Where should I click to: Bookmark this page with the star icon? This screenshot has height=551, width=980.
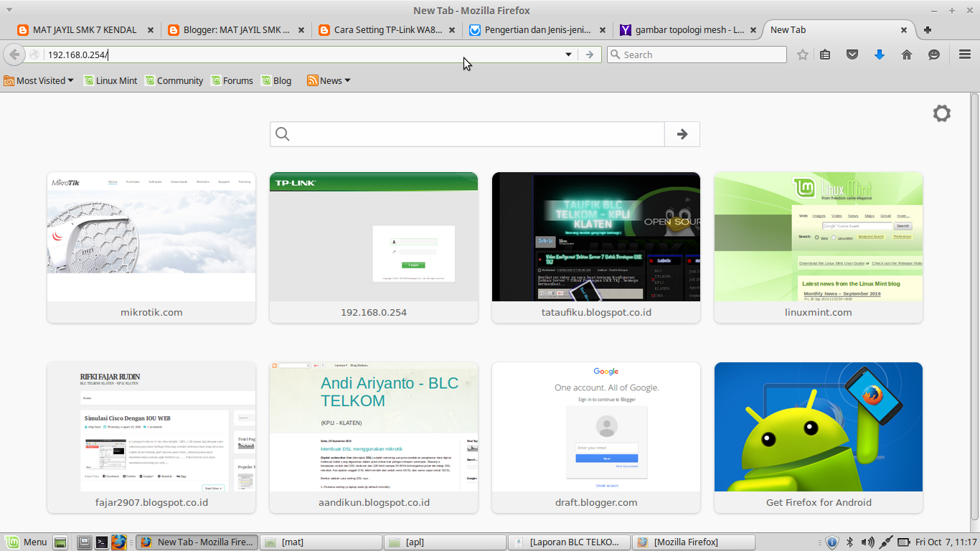click(803, 55)
